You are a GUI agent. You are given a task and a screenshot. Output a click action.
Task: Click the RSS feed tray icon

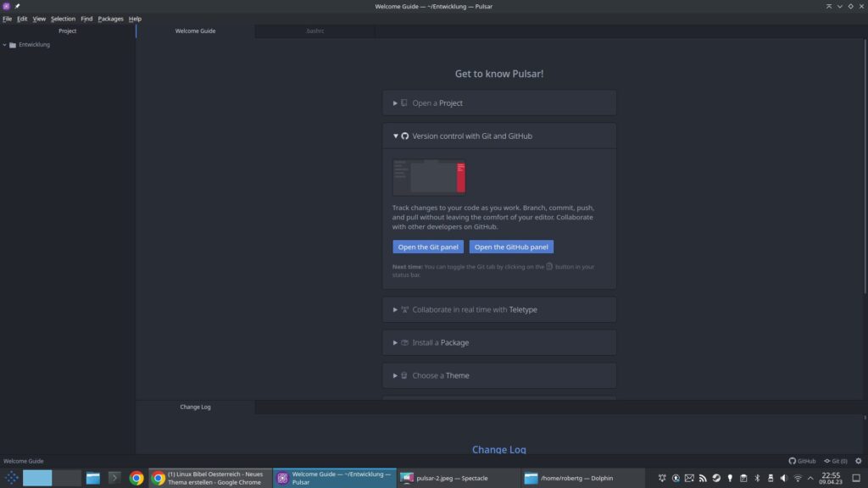point(703,478)
